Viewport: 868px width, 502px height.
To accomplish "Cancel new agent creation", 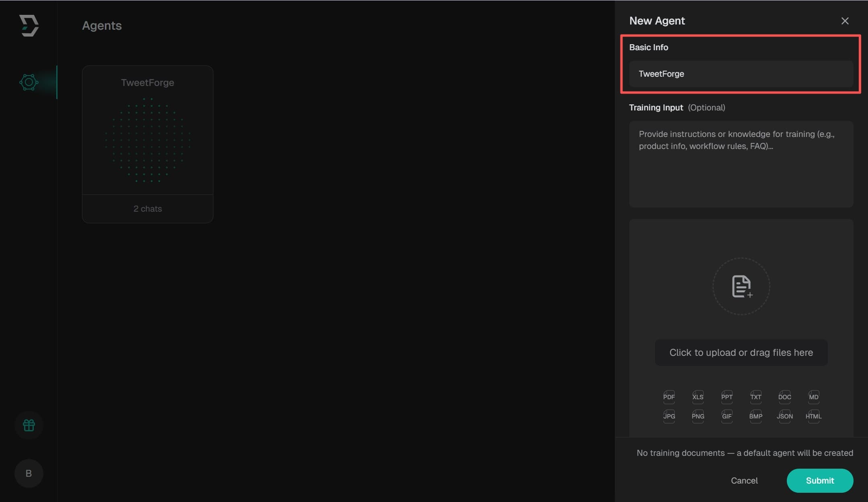I will [744, 480].
